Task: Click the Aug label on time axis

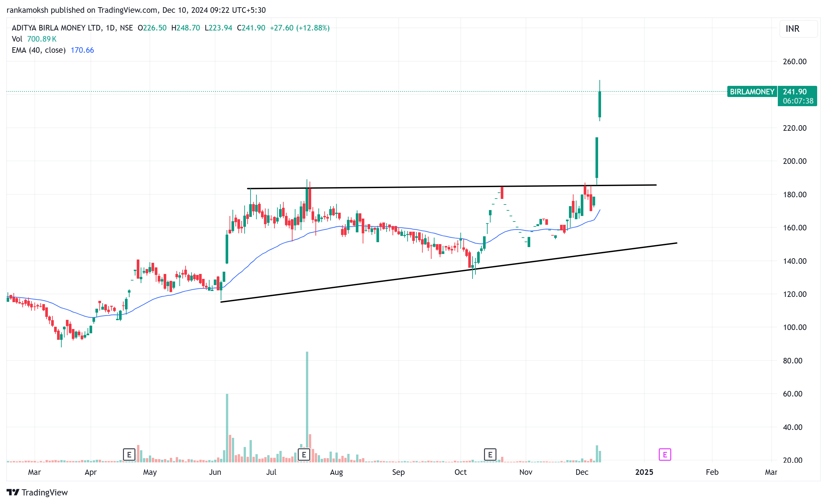Action: 336,472
